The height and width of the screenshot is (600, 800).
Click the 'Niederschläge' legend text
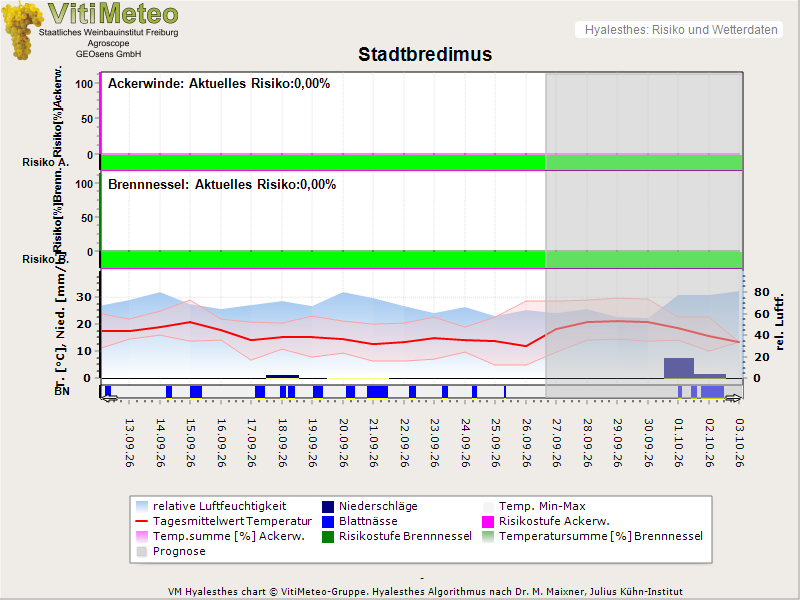coord(378,507)
